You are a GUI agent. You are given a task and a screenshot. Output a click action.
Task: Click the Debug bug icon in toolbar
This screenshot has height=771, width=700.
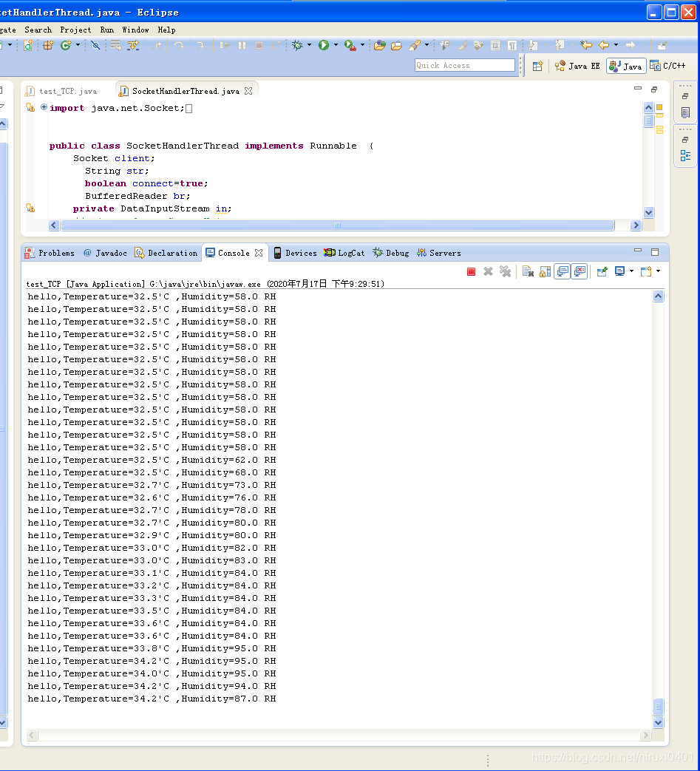point(297,45)
